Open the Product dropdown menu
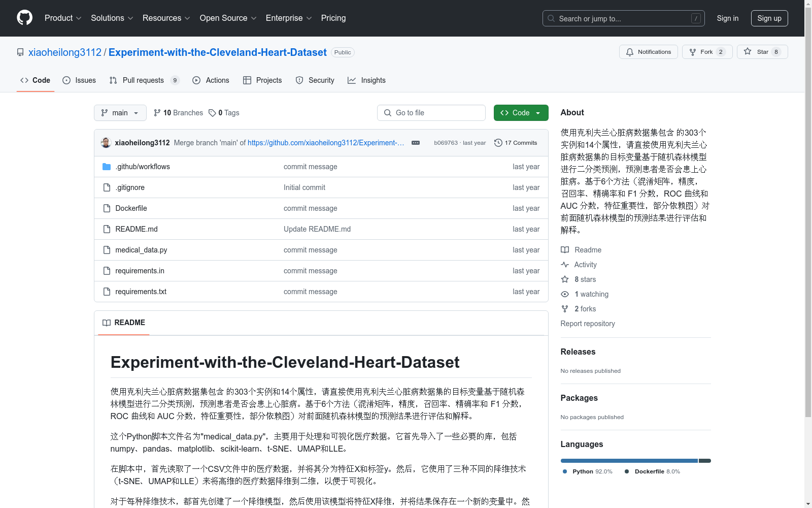Image resolution: width=812 pixels, height=508 pixels. (63, 18)
